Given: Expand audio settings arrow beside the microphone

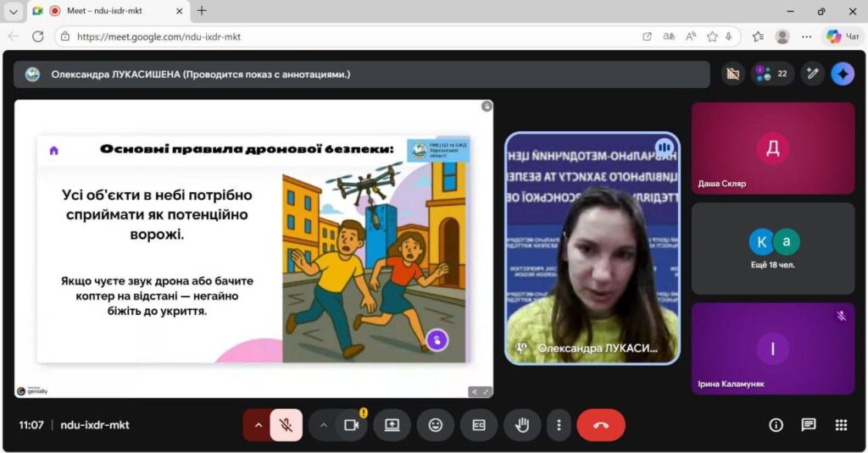Looking at the screenshot, I should pos(258,425).
